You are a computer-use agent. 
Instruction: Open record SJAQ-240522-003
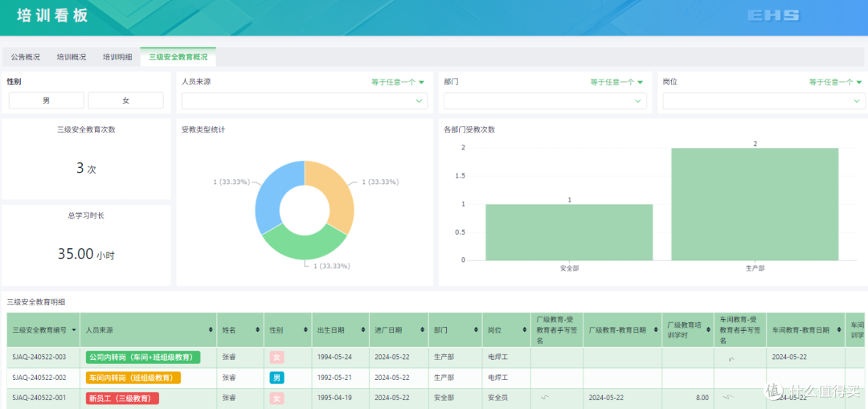[43, 357]
